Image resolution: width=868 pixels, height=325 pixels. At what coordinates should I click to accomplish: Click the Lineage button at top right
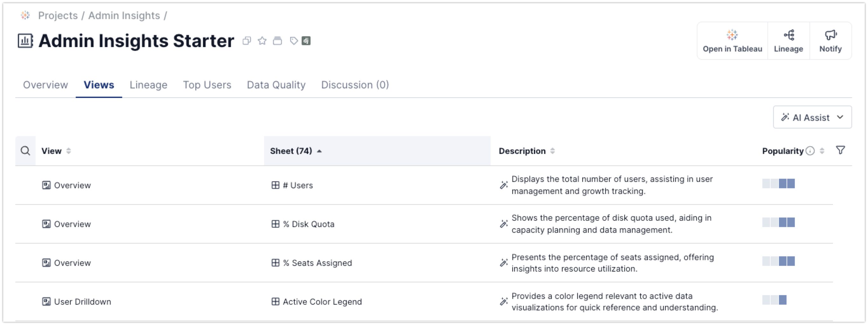click(x=788, y=41)
